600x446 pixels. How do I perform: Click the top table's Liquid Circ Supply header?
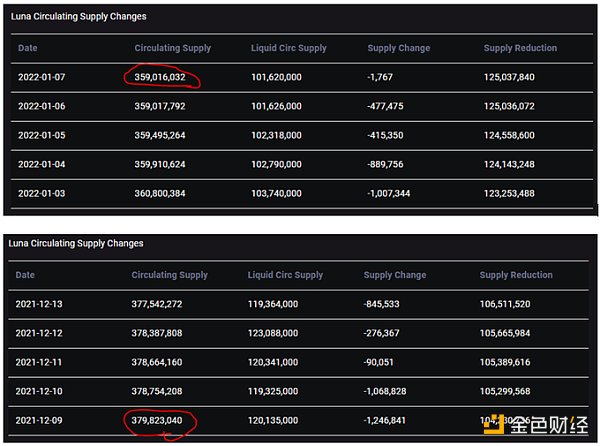point(289,48)
